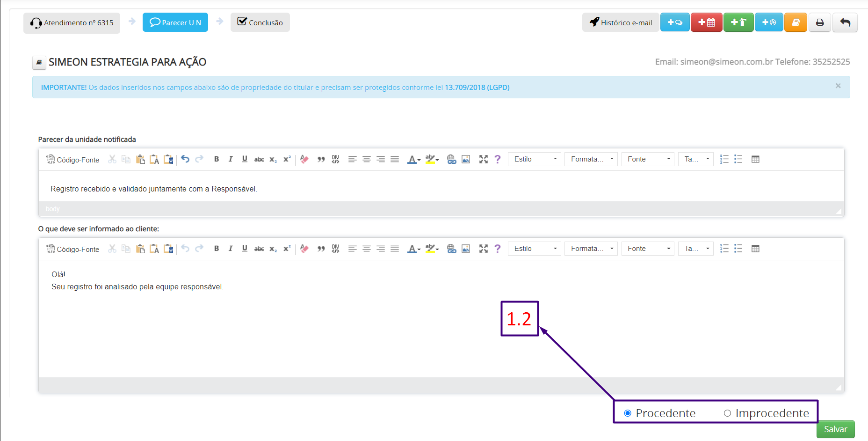Click Bold in the first editor toolbar

click(x=217, y=159)
